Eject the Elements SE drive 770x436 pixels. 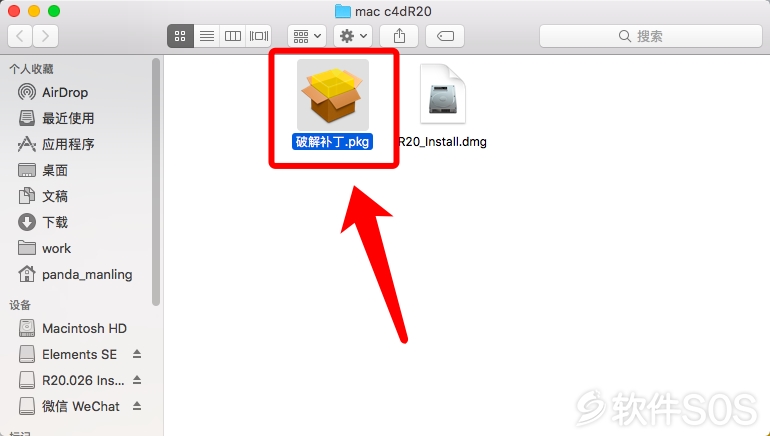137,354
